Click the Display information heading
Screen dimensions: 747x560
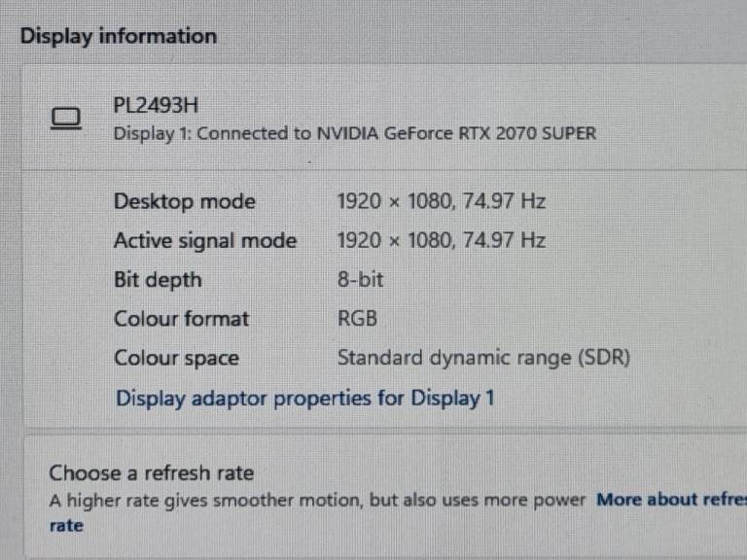[119, 37]
